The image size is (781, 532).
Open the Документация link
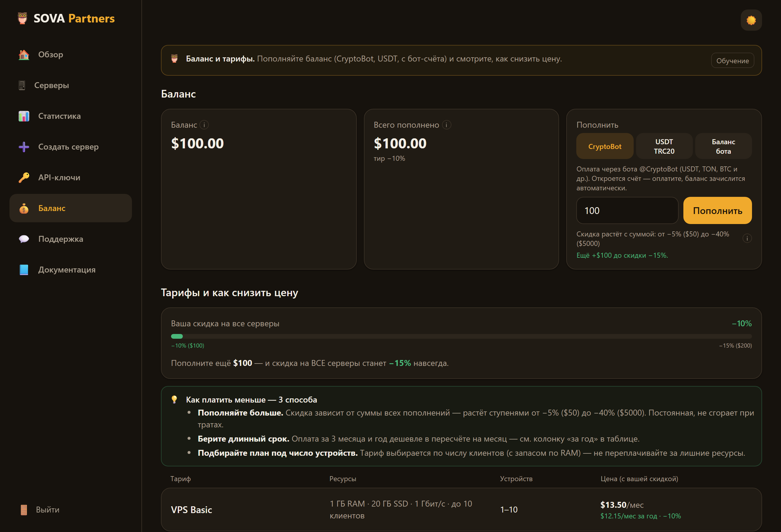click(71, 270)
